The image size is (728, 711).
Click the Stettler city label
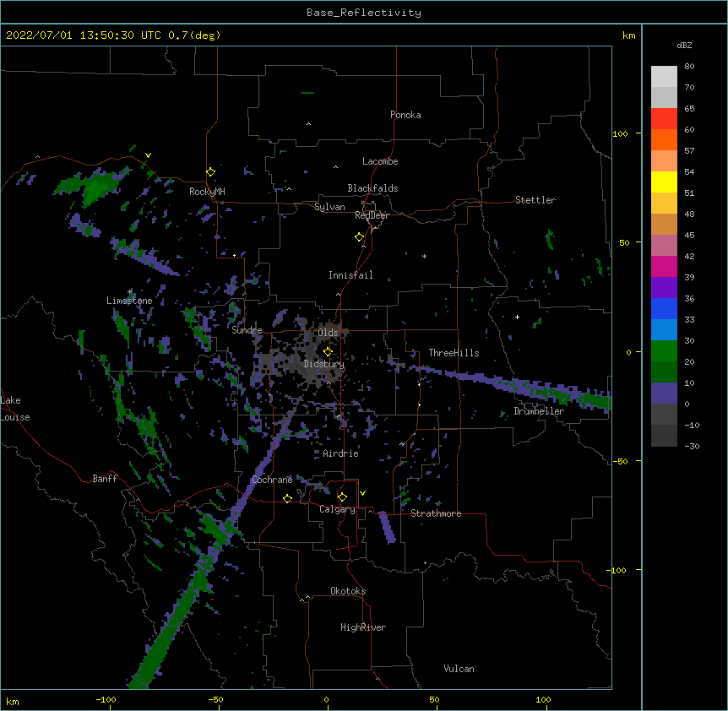click(535, 200)
